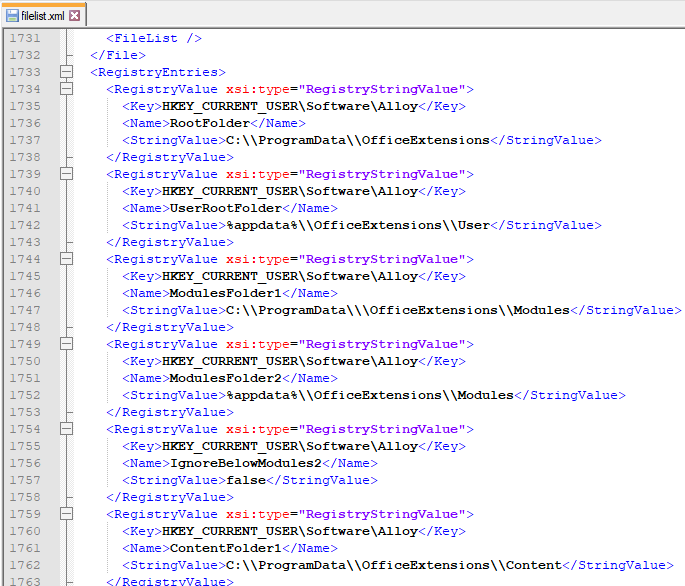
Task: Click the UserRootFolder name value
Action: [226, 208]
